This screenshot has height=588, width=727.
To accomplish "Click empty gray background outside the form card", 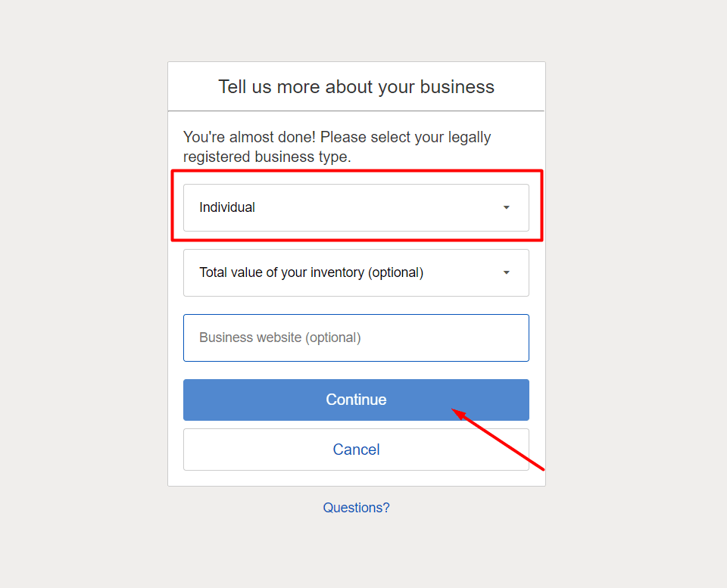I will click(x=83, y=278).
